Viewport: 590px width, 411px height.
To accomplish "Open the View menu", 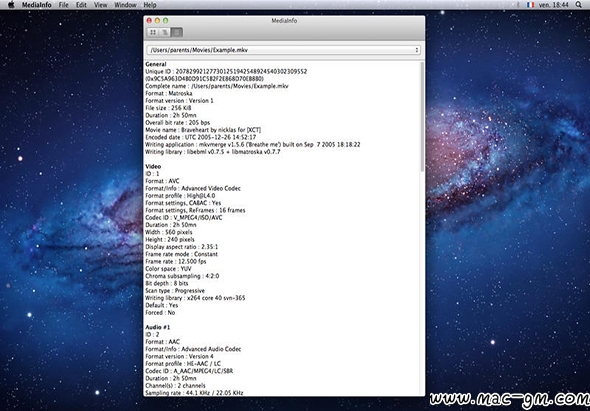I will (x=100, y=5).
